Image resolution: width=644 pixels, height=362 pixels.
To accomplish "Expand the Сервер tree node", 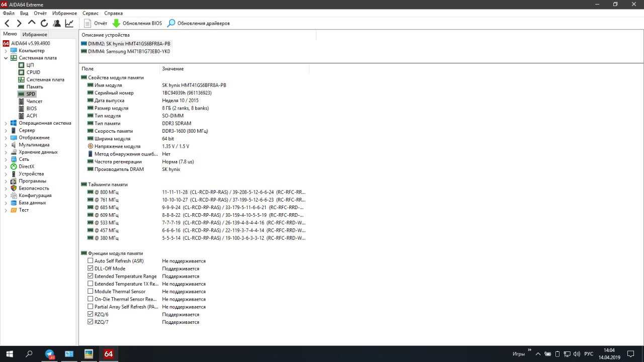I will point(6,130).
